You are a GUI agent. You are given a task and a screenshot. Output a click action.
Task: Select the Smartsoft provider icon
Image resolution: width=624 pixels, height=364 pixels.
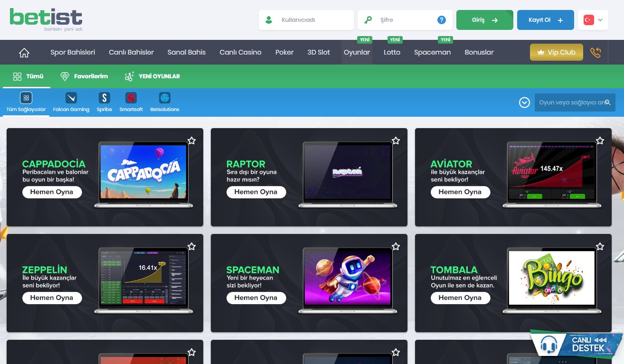[x=131, y=98]
